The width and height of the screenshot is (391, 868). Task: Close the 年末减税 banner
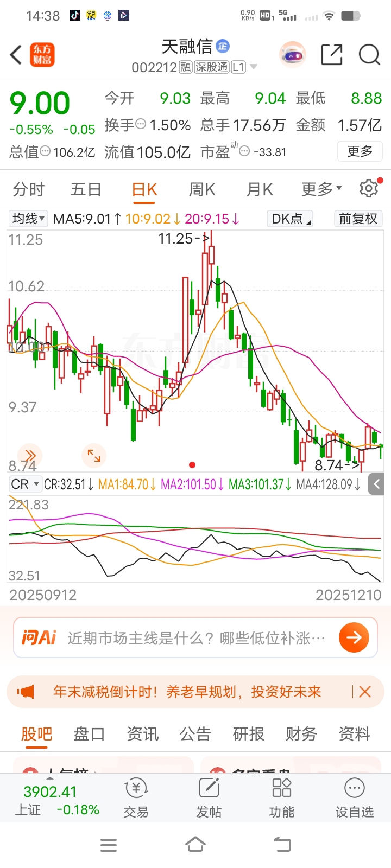pyautogui.click(x=365, y=692)
